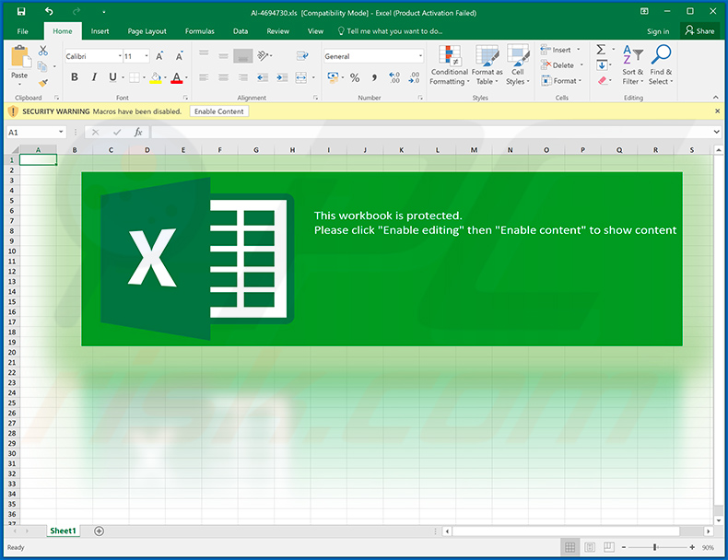Toggle Top Align in Alignment group
Image resolution: width=728 pixels, height=560 pixels.
[x=204, y=52]
